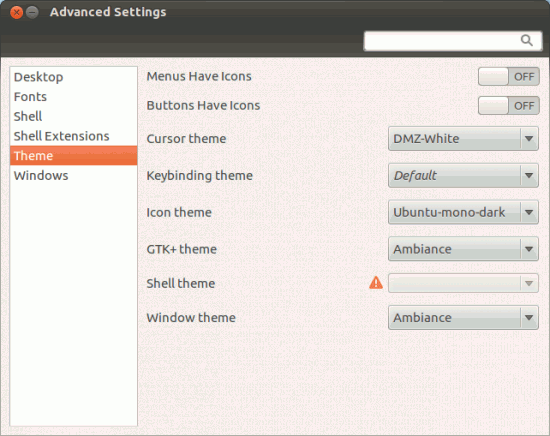Select the highlighted Theme category
550x436 pixels.
pyautogui.click(x=74, y=155)
